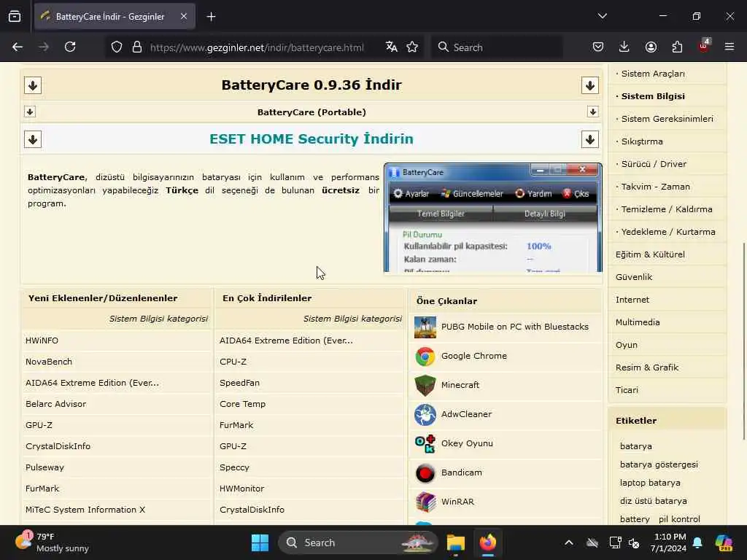The height and width of the screenshot is (560, 747).
Task: Click the laptop batarya tag
Action: [x=650, y=483]
